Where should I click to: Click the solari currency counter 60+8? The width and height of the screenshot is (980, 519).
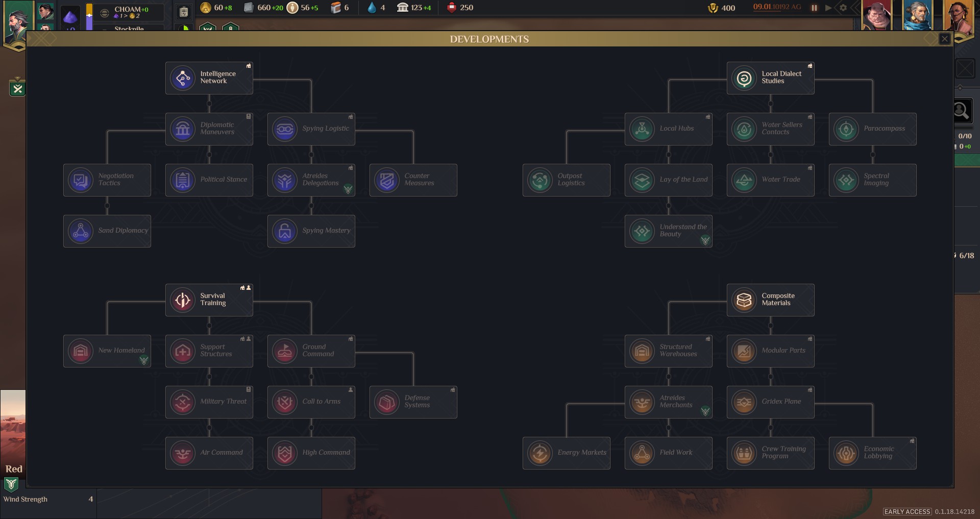tap(216, 8)
